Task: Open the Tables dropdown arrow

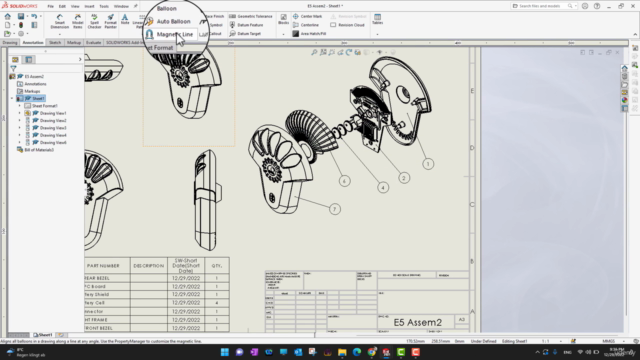Action: pyautogui.click(x=378, y=34)
